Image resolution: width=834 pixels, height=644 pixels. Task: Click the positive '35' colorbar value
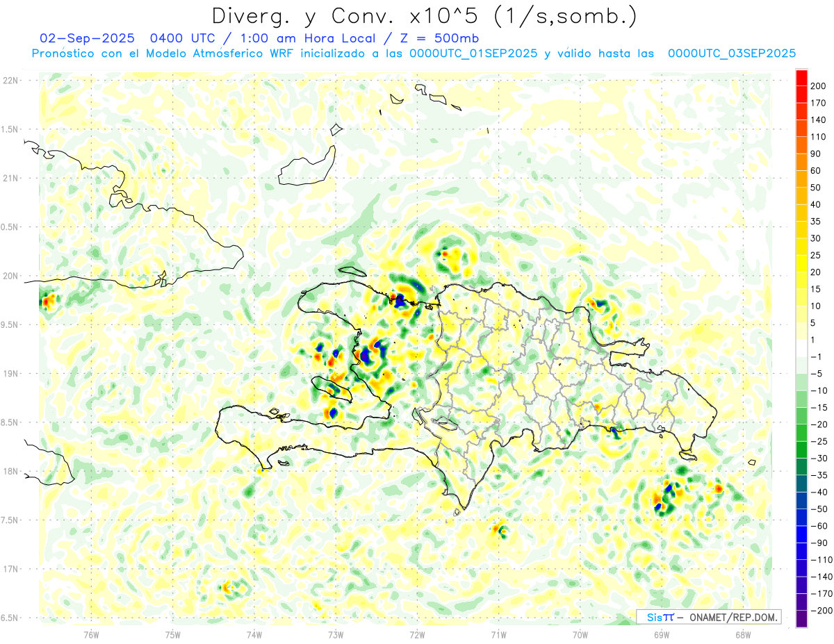[816, 222]
